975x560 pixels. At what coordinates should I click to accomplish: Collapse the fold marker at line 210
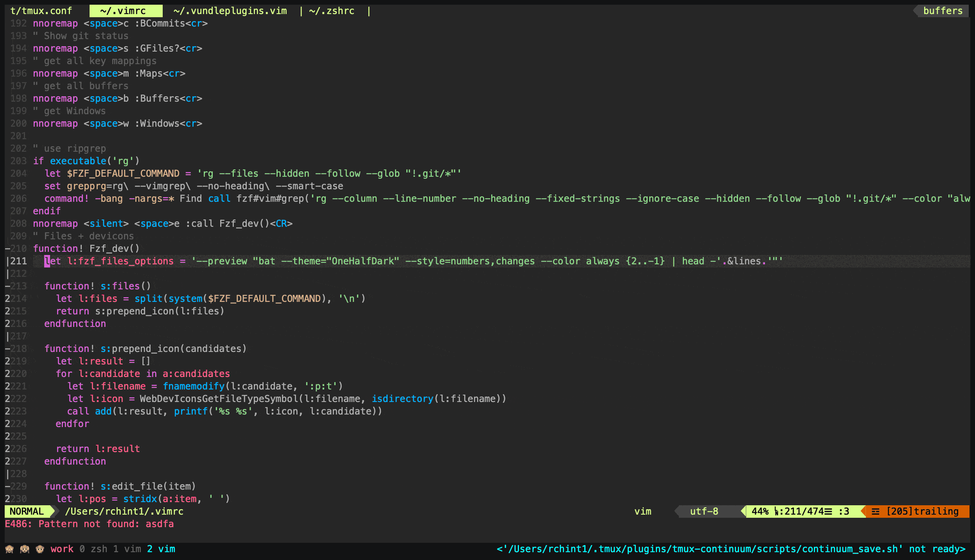7,249
